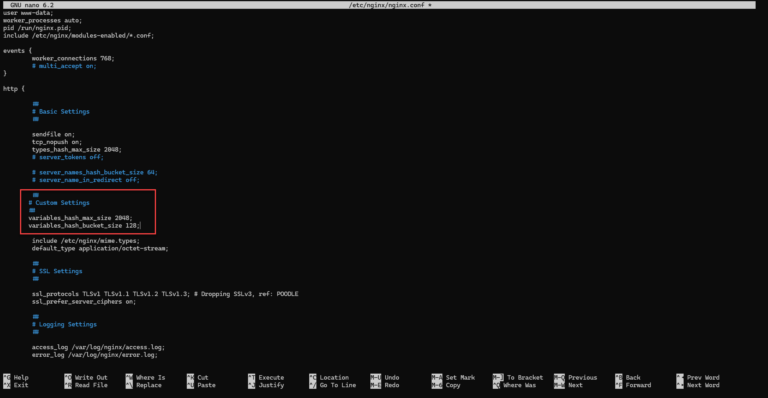The width and height of the screenshot is (768, 398).
Task: Click the '# Custom Settings' comment
Action: pos(59,203)
